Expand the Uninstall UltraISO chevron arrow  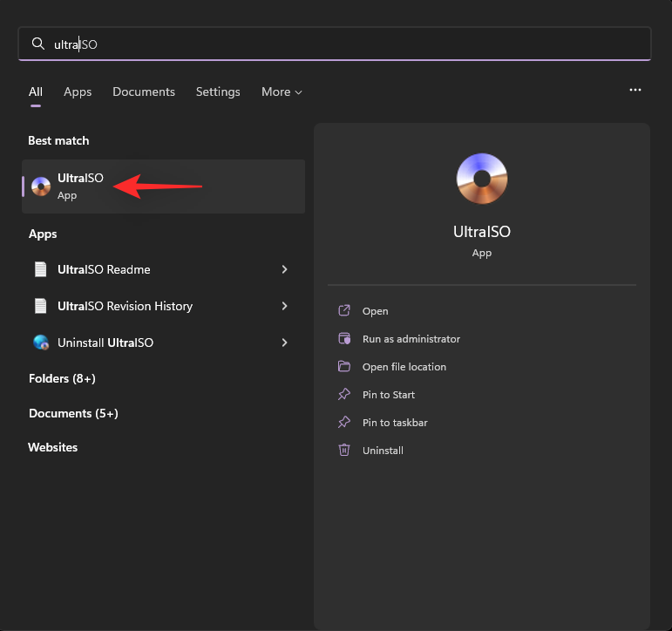(x=284, y=343)
